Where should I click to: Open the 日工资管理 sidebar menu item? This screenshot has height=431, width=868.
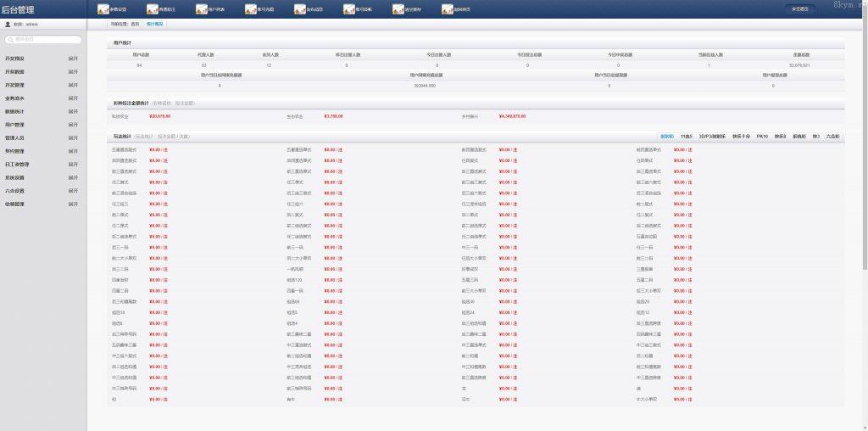point(17,165)
